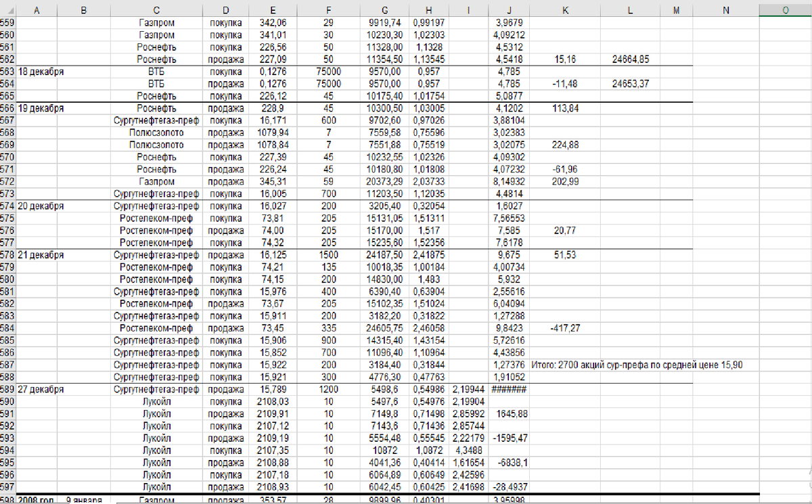
Task: Click the date cell '21 декабря'
Action: (x=40, y=254)
